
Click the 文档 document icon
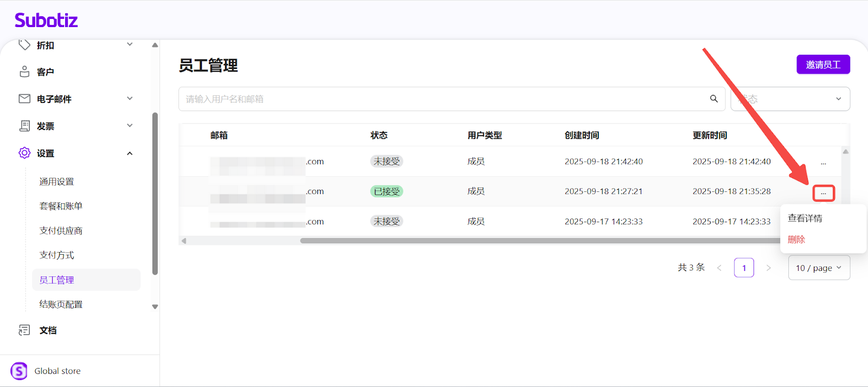pyautogui.click(x=24, y=330)
